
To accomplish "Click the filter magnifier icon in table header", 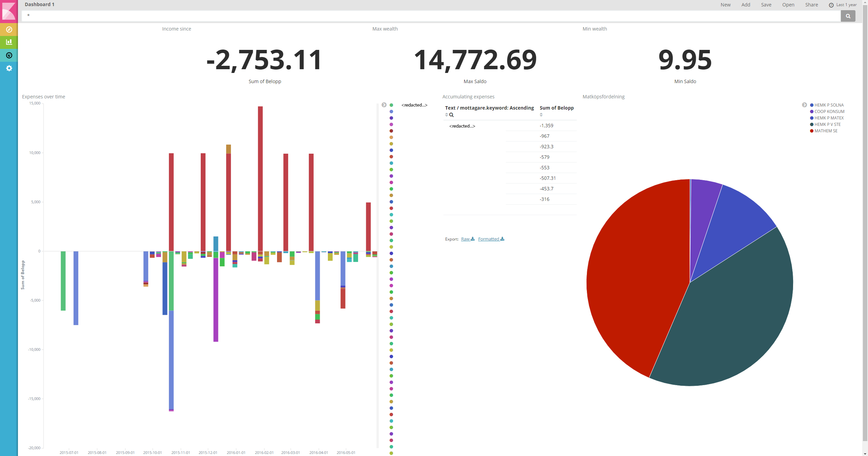I will [x=451, y=115].
